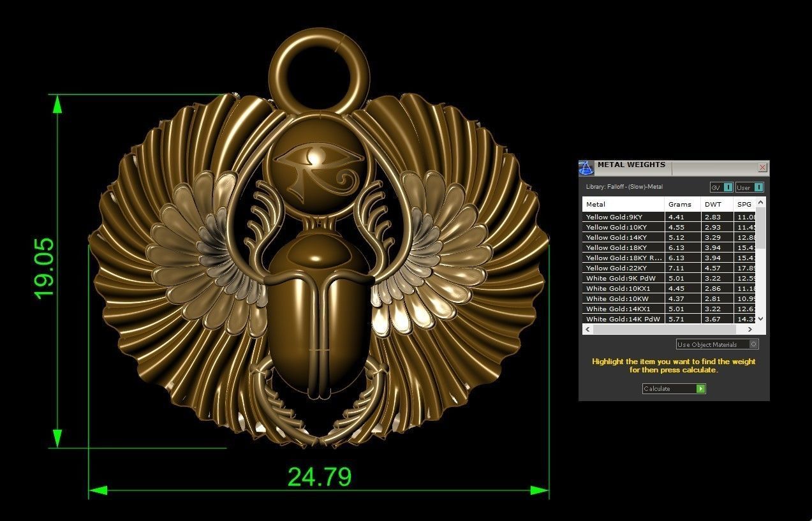Click the Grams column header
812x521 pixels.
tap(683, 204)
